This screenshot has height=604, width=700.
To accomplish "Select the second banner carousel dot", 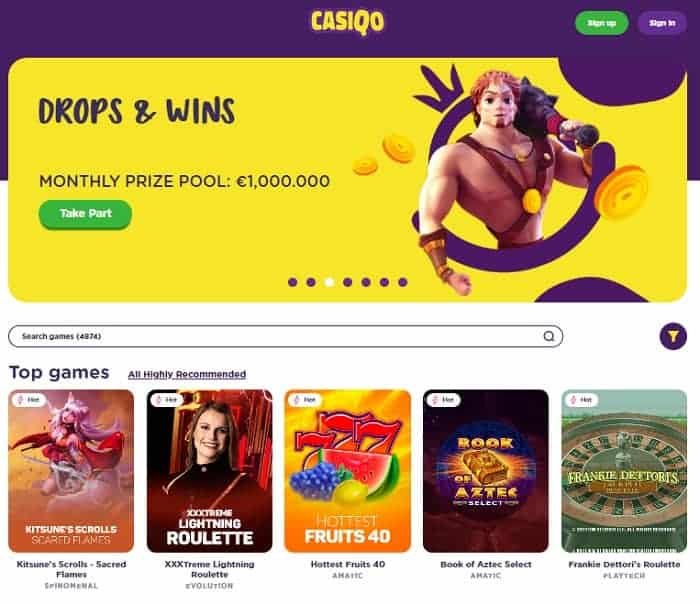I will 311,282.
